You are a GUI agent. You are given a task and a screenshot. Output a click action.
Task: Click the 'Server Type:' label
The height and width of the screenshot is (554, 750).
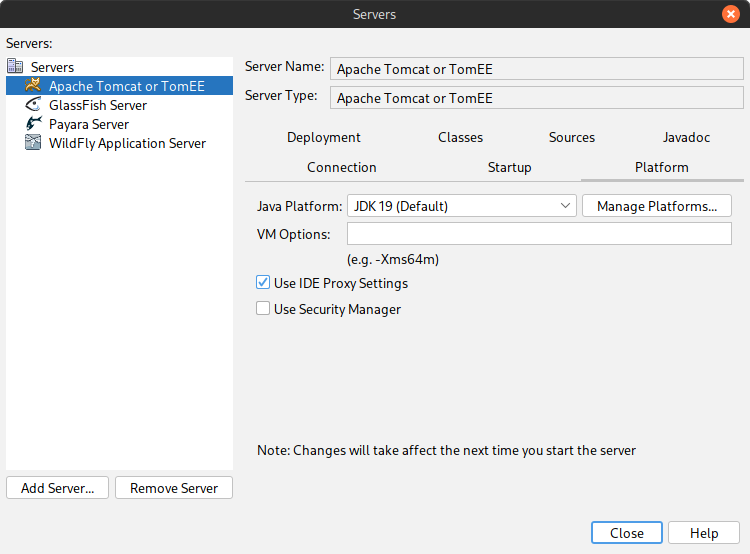[x=281, y=96]
